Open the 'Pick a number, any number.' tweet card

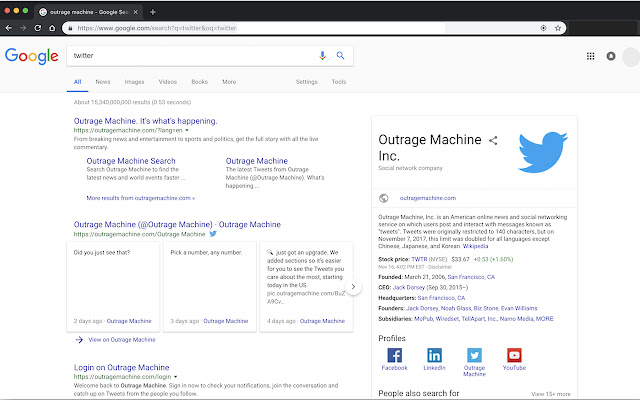coord(210,287)
